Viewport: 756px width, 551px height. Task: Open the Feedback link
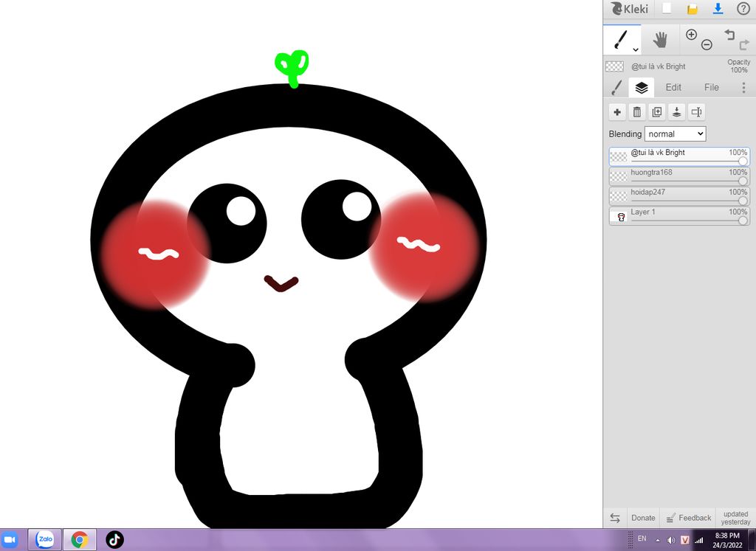coord(688,518)
